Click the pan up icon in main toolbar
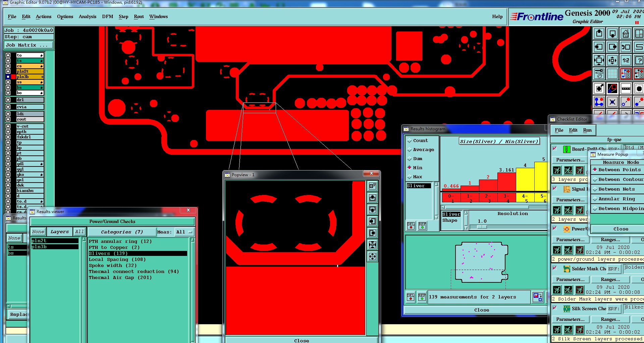The width and height of the screenshot is (644, 343). point(599,33)
